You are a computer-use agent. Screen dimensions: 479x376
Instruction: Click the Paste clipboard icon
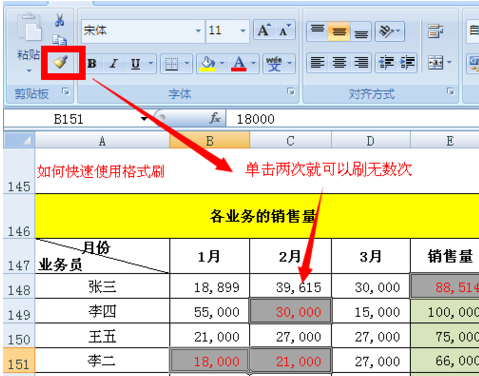[29, 27]
